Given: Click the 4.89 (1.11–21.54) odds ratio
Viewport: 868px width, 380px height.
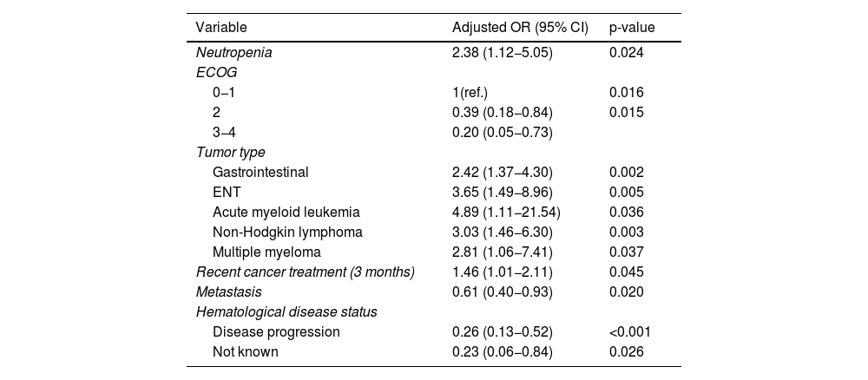Looking at the screenshot, I should point(506,213).
